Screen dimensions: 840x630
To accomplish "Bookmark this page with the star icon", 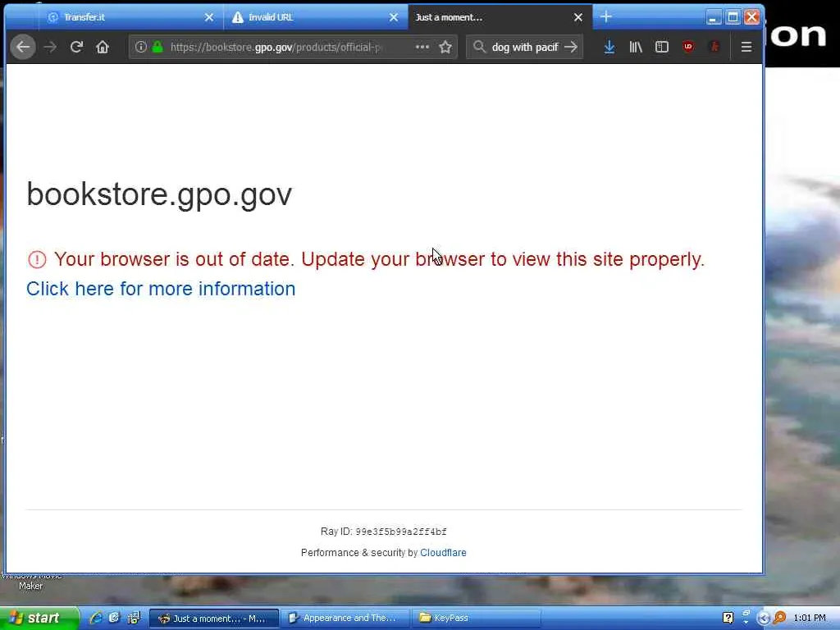I will click(x=445, y=47).
